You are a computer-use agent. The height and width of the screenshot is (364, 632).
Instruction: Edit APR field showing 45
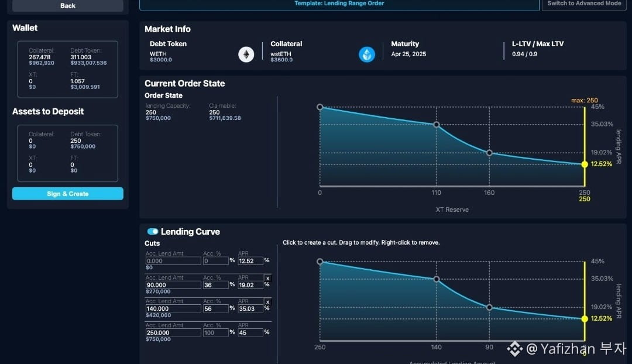(x=250, y=332)
